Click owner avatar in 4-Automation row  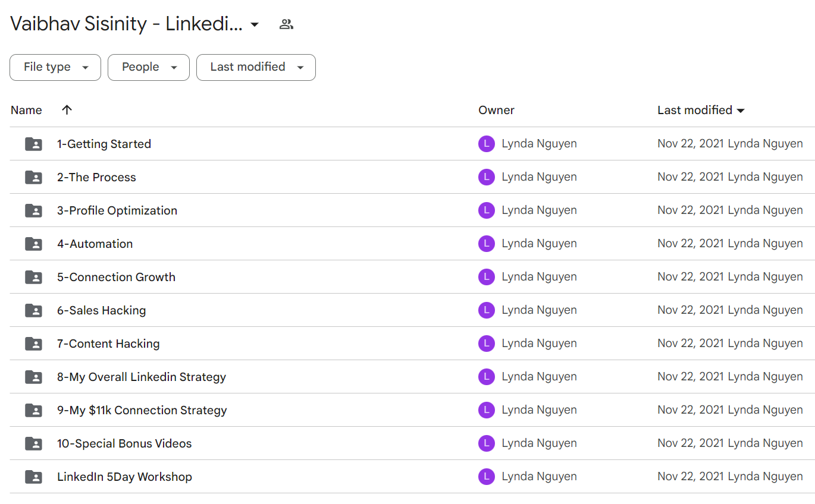[x=487, y=244]
